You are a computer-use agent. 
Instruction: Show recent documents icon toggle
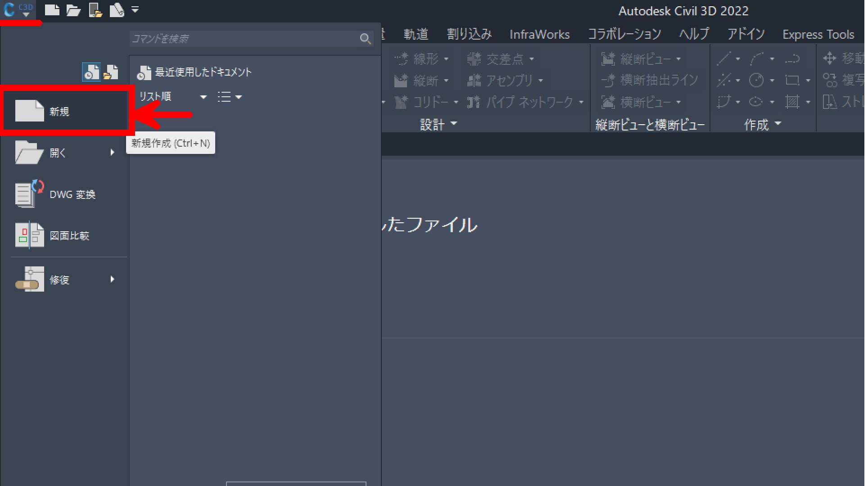click(x=91, y=72)
